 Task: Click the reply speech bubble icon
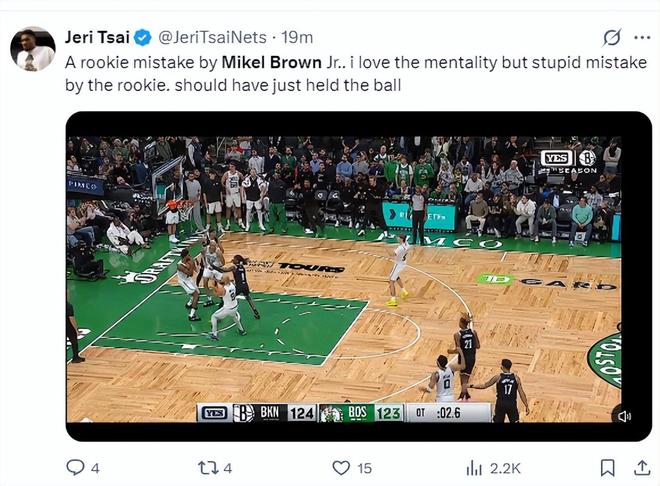[75, 467]
